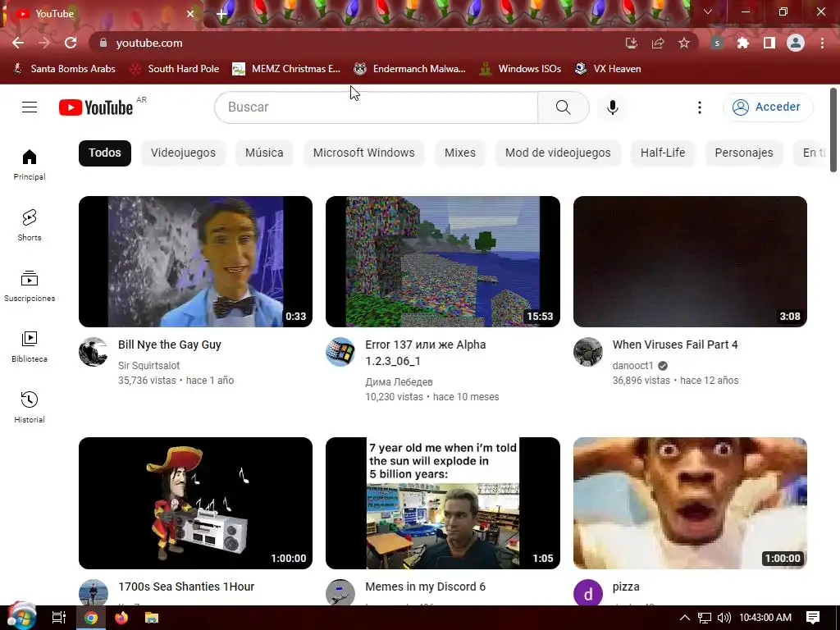Click the share page icon in address bar
Screen dimensions: 840x630
click(658, 43)
